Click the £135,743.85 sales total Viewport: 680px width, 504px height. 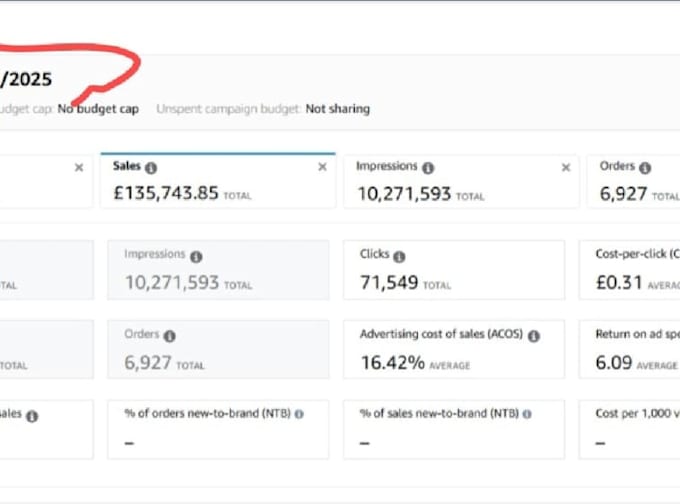166,193
